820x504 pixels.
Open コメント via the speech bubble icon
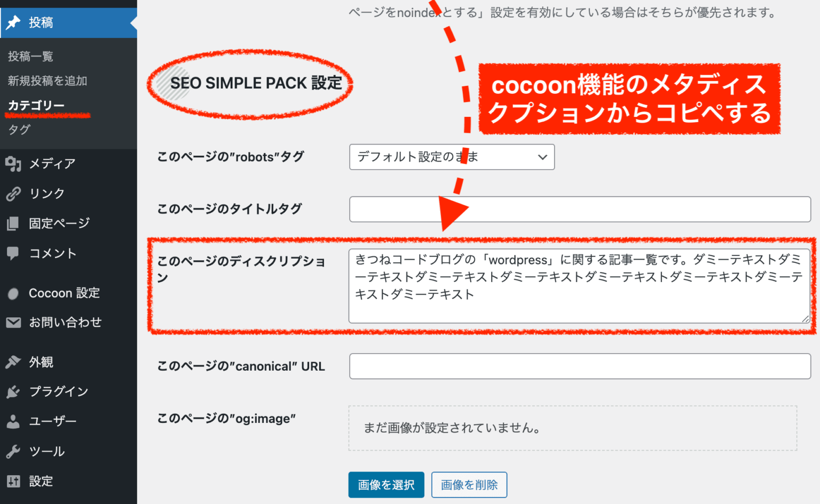click(13, 253)
